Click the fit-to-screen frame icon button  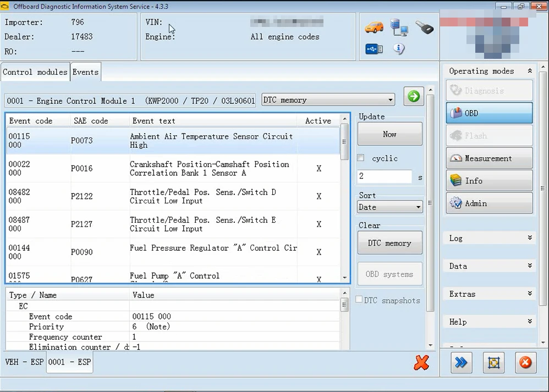pos(493,363)
